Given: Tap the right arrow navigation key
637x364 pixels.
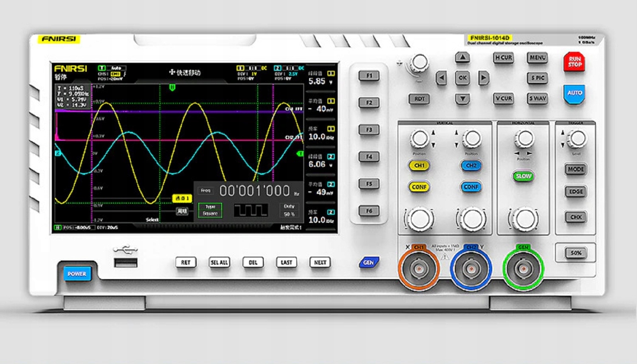Looking at the screenshot, I should [483, 78].
